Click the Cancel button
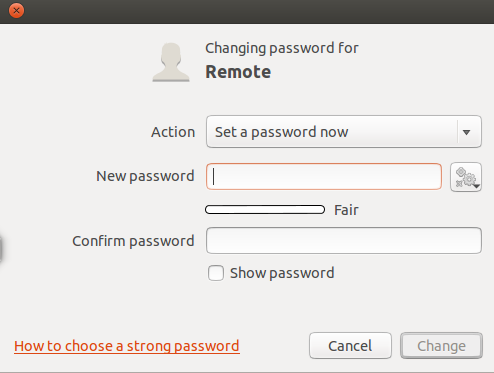This screenshot has width=494, height=373. [350, 346]
